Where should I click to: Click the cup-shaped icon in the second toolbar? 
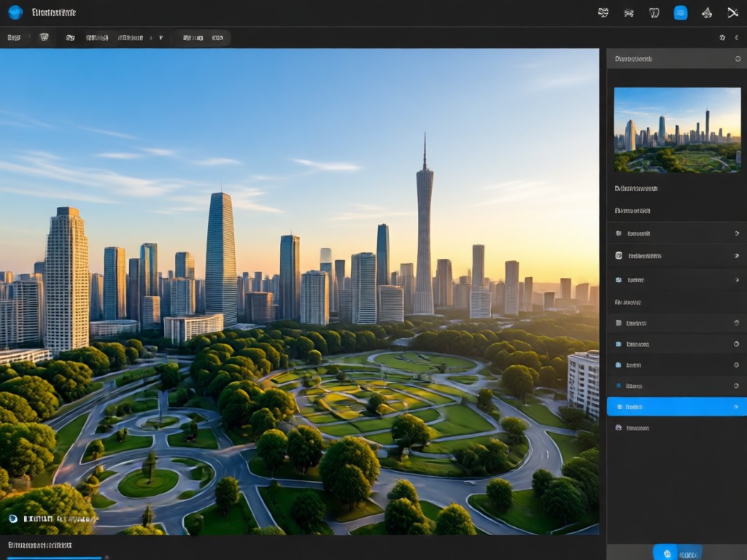(44, 37)
